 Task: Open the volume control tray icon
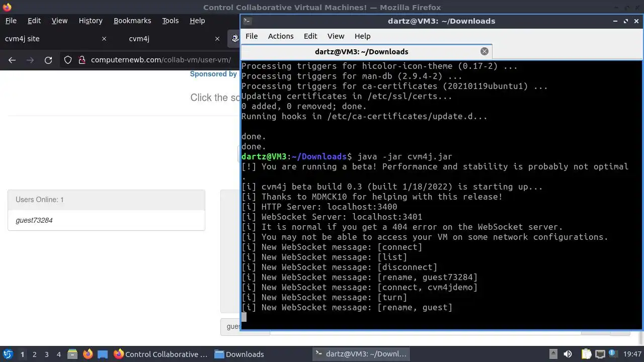pyautogui.click(x=568, y=354)
